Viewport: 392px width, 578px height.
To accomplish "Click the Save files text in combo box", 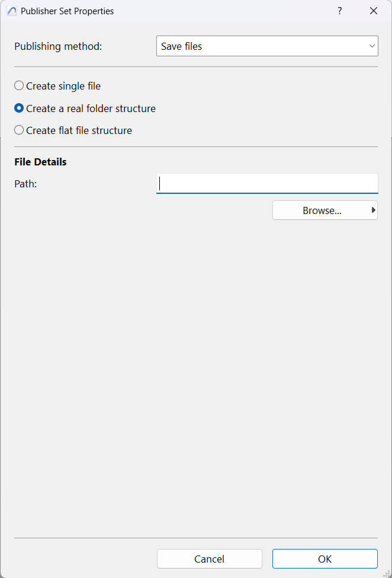I will point(181,46).
